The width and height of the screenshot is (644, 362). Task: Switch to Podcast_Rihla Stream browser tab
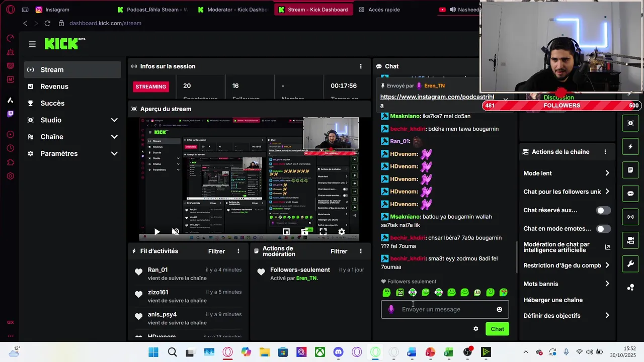152,10
